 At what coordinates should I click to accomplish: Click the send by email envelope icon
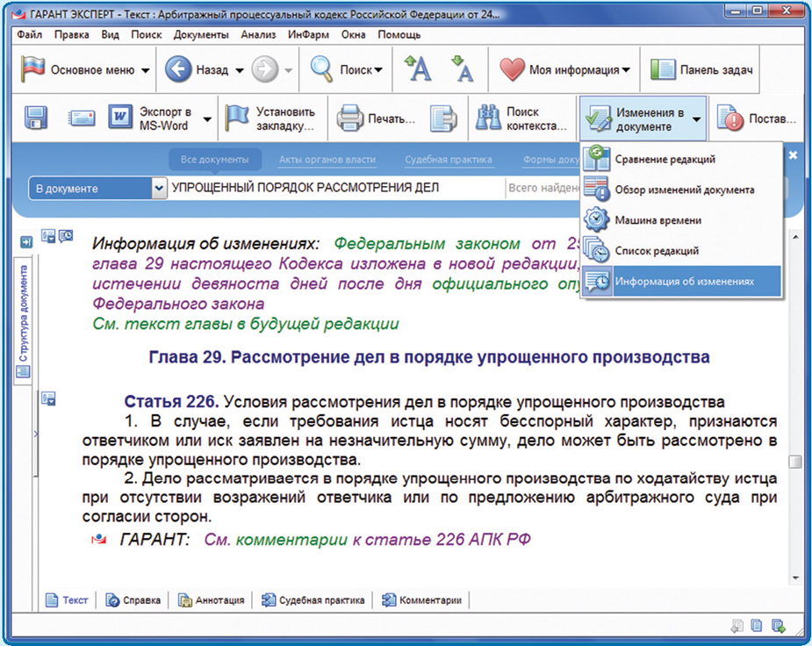82,118
